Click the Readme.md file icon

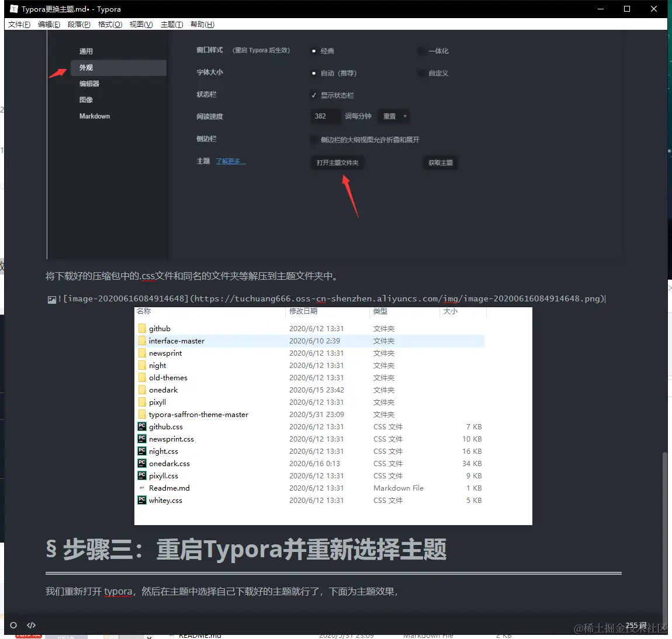pyautogui.click(x=142, y=488)
